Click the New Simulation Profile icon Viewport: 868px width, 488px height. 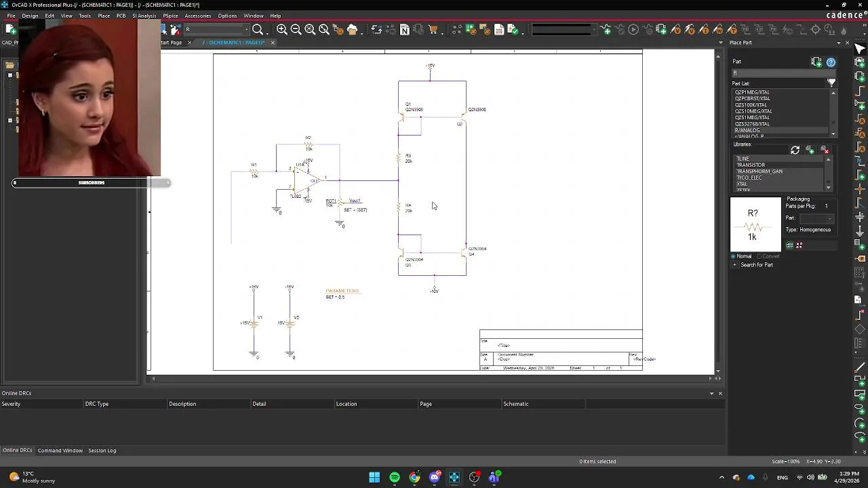coord(606,29)
